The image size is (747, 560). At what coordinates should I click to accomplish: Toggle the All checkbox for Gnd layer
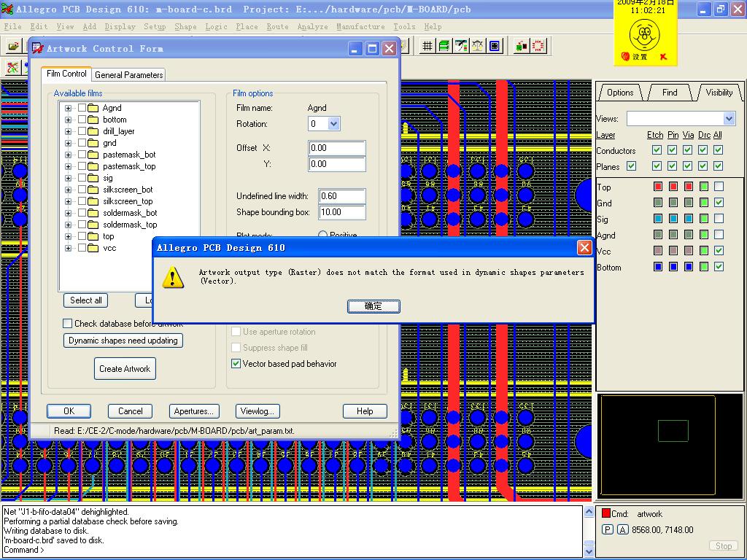coord(719,203)
